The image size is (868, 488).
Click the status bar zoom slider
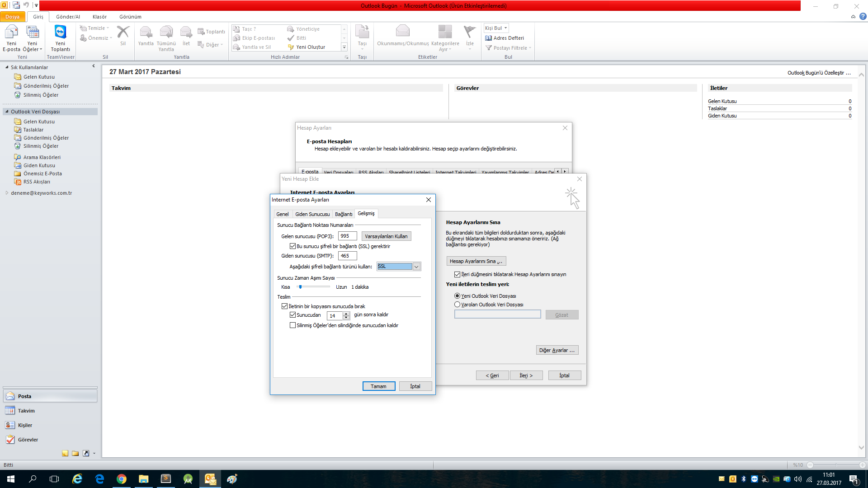836,465
